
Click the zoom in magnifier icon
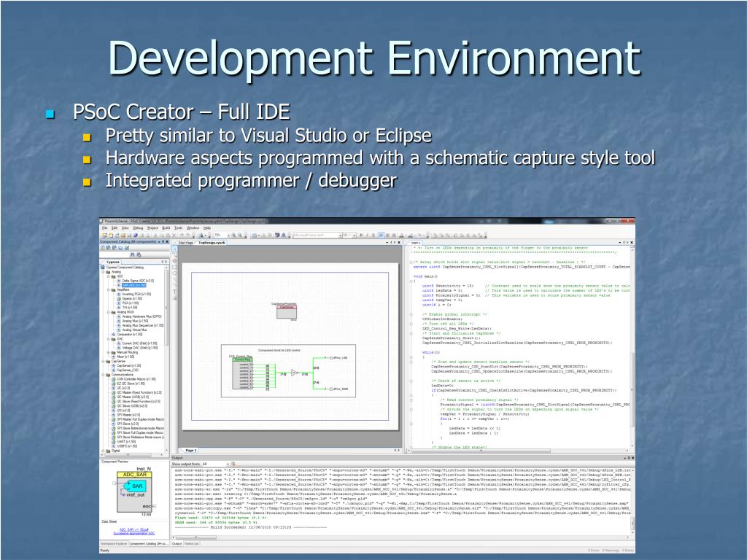(x=234, y=236)
